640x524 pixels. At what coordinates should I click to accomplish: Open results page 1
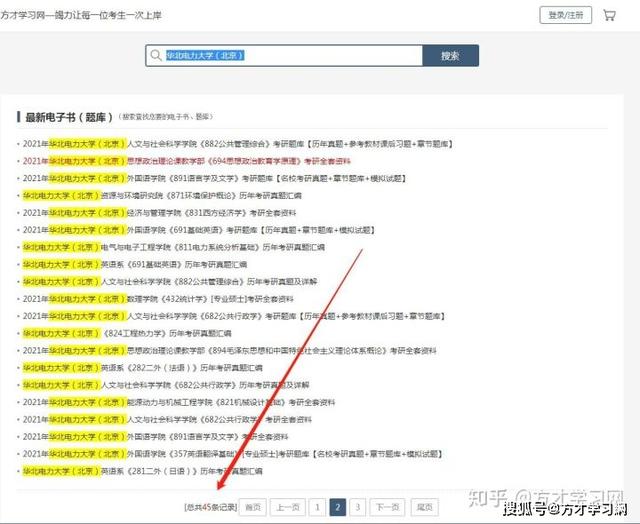click(x=317, y=507)
